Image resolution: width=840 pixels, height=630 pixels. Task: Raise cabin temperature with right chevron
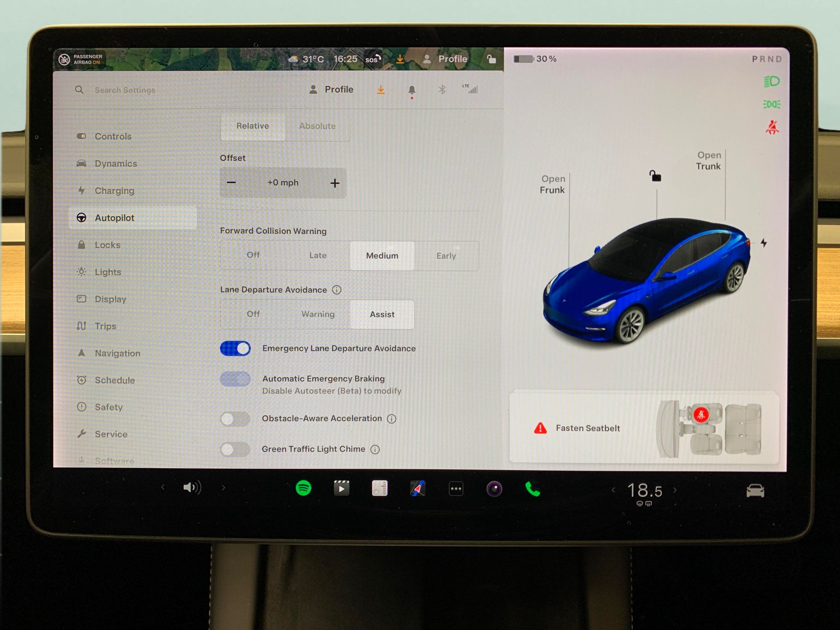click(675, 490)
